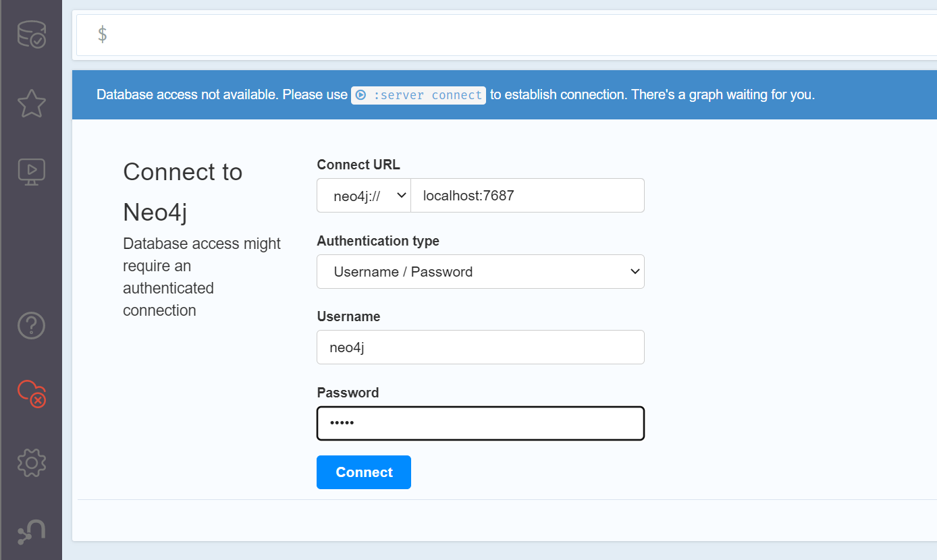Viewport: 937px width, 560px height.
Task: Click the Connect button
Action: [364, 472]
